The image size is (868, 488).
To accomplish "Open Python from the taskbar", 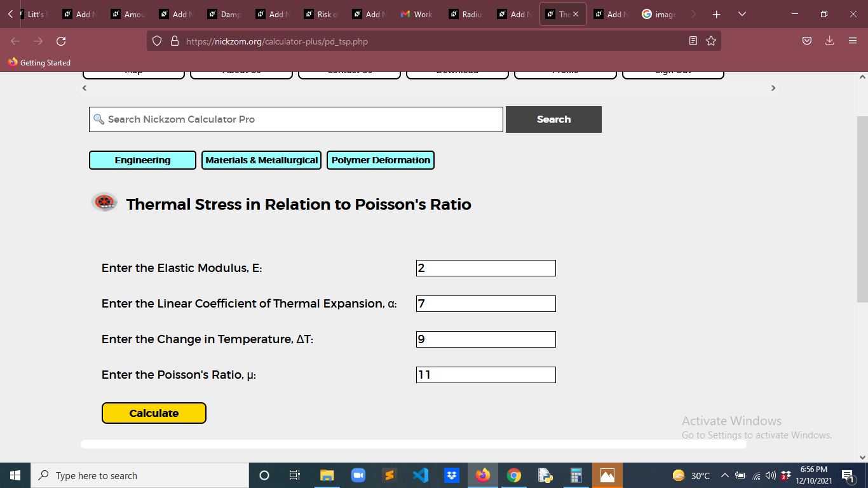I will coord(545,475).
